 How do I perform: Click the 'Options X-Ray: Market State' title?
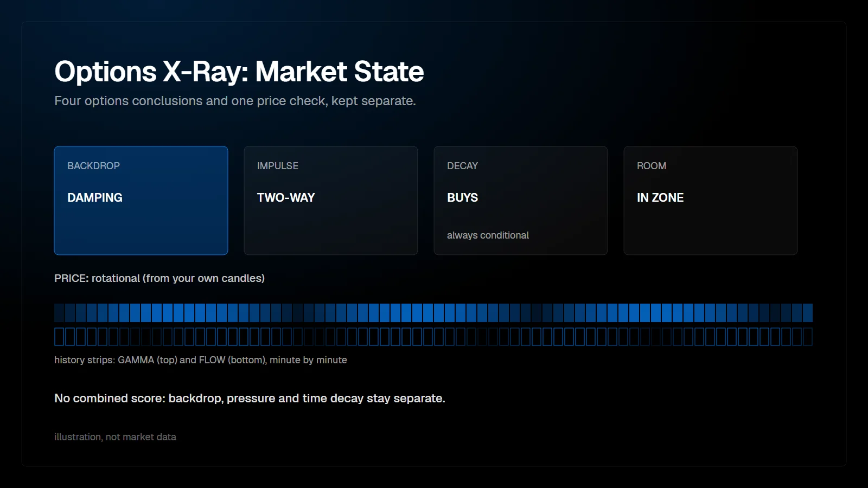(239, 72)
